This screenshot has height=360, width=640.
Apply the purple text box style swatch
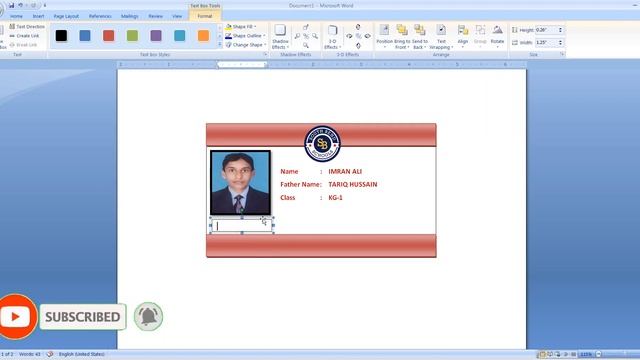pyautogui.click(x=156, y=36)
